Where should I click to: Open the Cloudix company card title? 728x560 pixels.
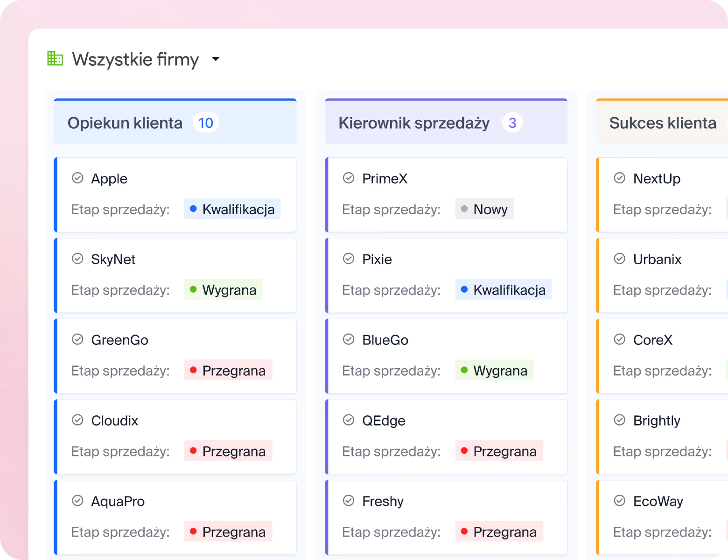pyautogui.click(x=115, y=420)
